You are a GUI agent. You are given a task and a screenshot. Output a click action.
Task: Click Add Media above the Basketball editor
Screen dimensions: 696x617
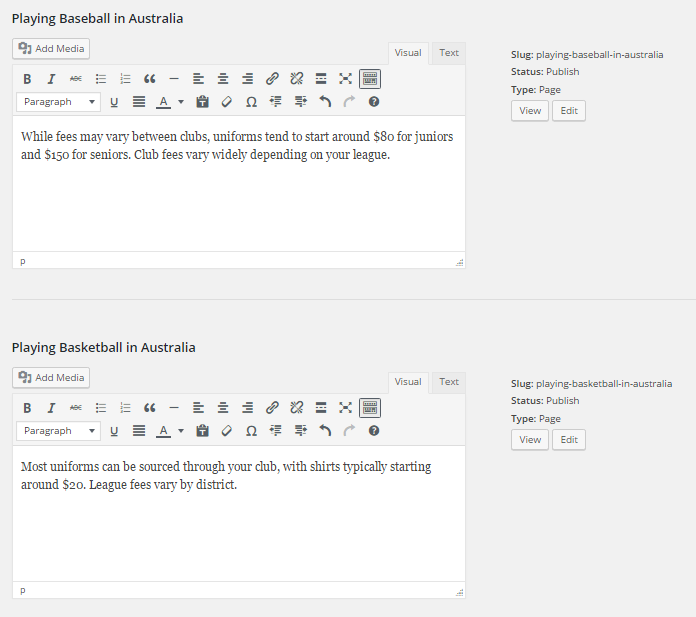[51, 378]
